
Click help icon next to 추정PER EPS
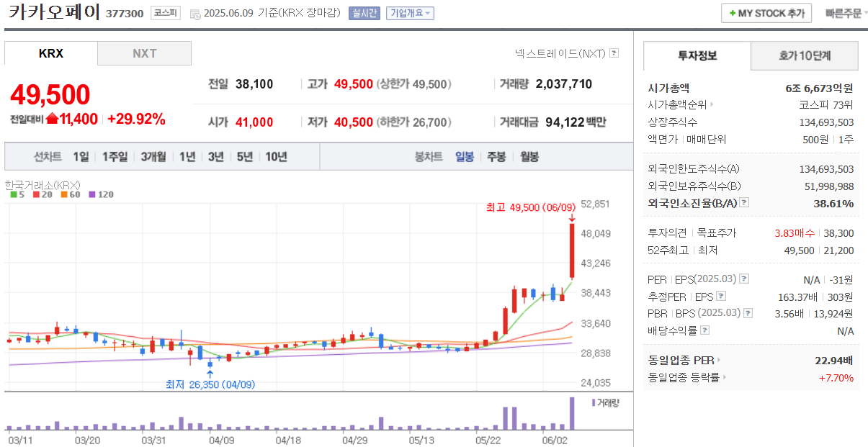720,296
